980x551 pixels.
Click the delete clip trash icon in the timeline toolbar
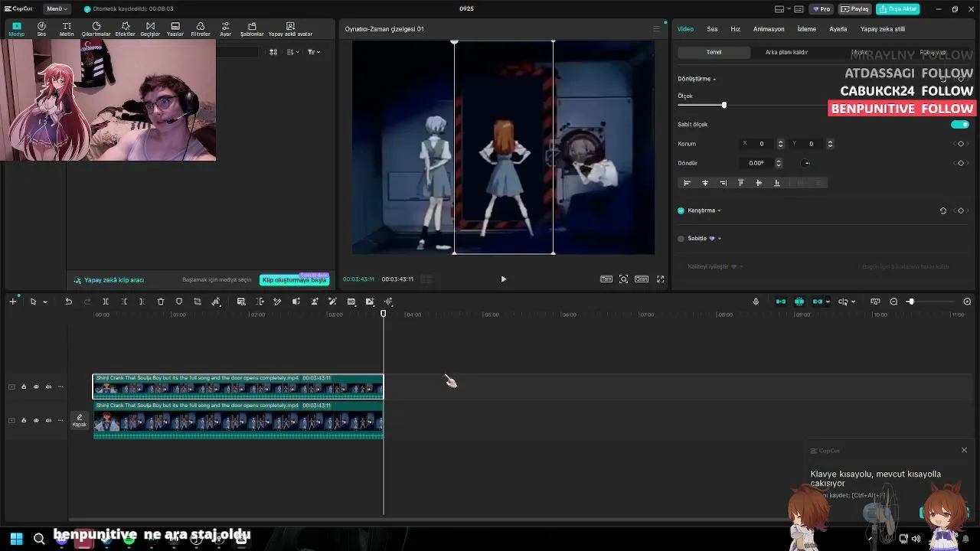point(161,302)
